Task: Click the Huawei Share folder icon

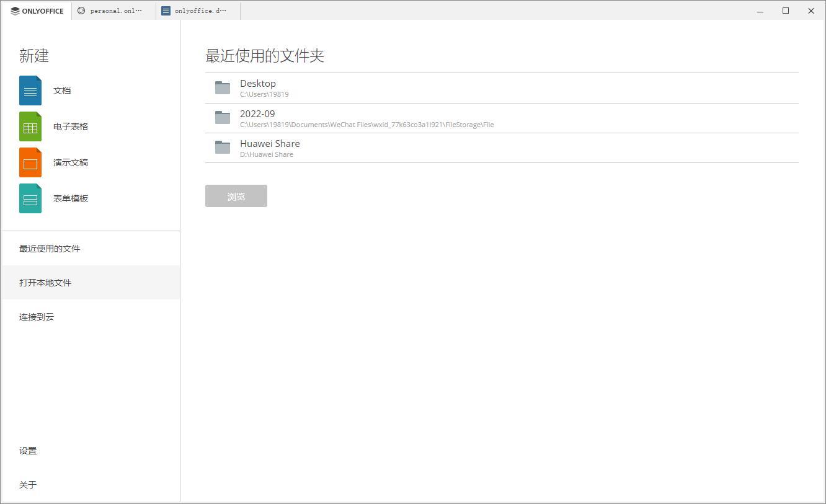Action: tap(223, 148)
